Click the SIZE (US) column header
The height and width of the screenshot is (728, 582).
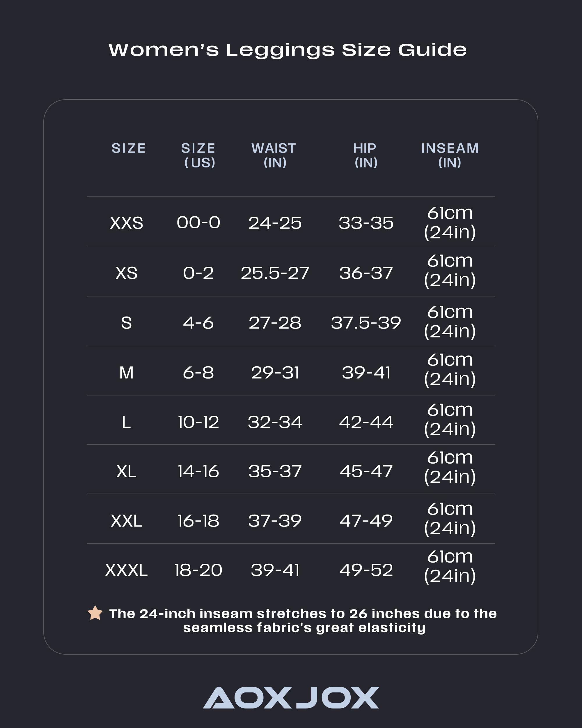pyautogui.click(x=198, y=155)
